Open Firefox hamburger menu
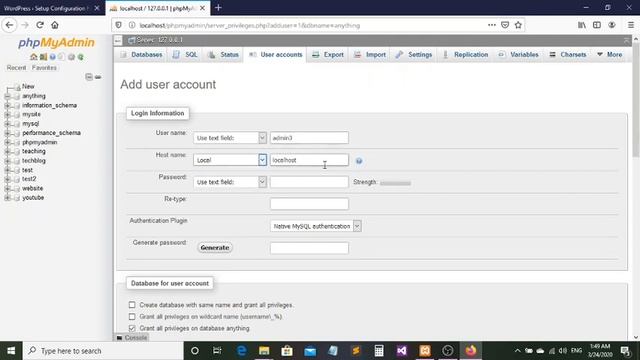Viewport: 640px width, 360px height. pyautogui.click(x=631, y=25)
